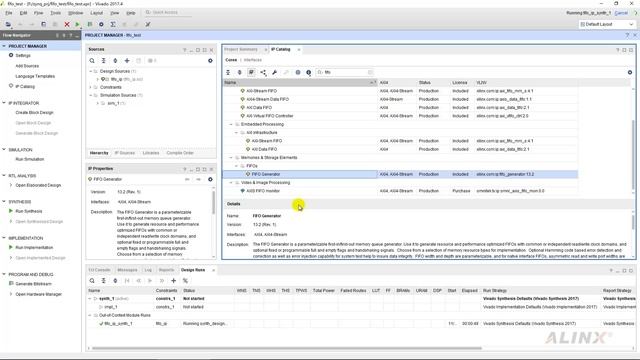
Task: Collapse the Memories & Storage Elements category
Action: click(231, 158)
